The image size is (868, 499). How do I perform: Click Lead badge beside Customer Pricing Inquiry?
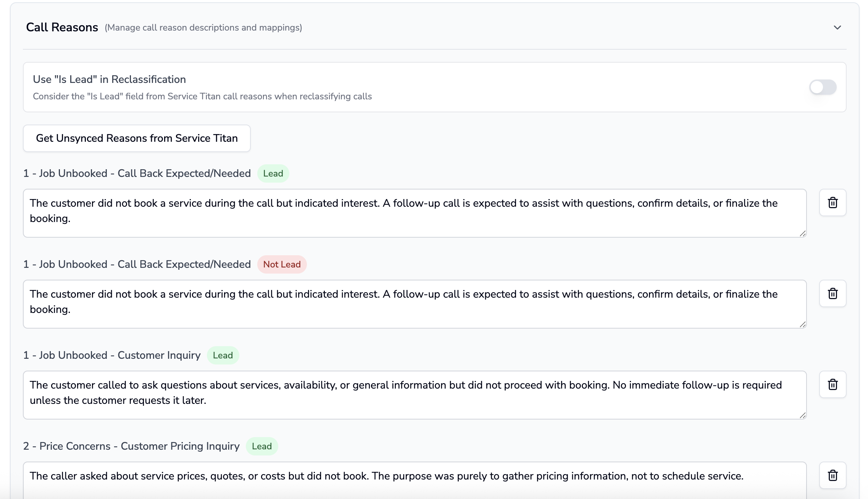tap(261, 446)
